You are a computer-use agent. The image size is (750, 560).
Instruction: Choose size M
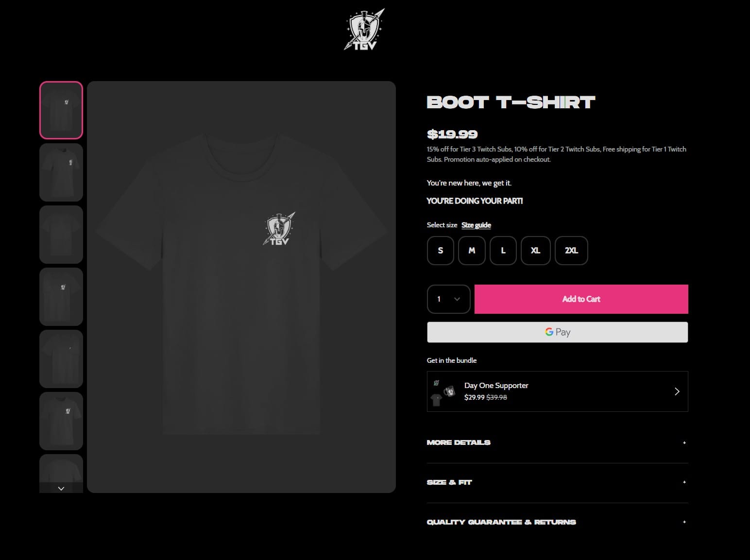472,251
